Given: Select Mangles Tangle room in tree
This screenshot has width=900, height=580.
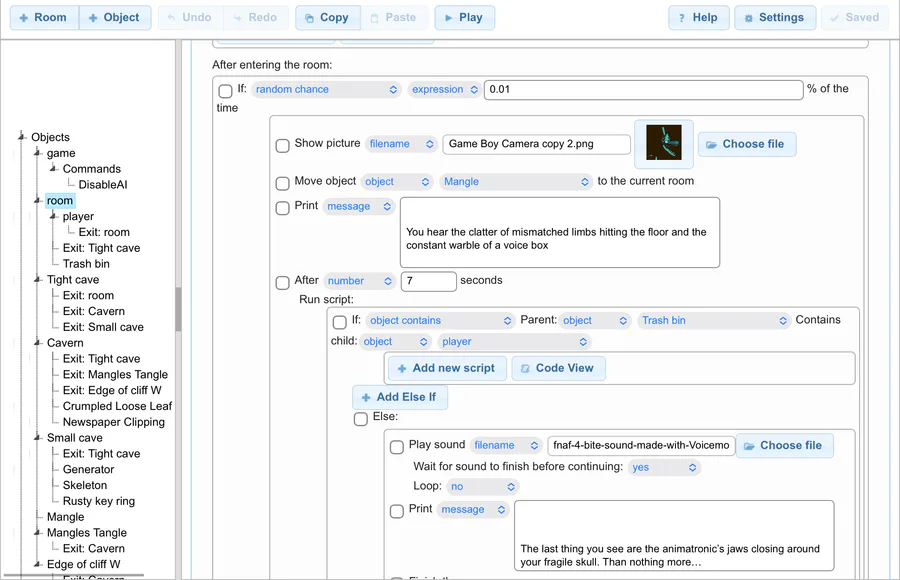Looking at the screenshot, I should point(87,533).
